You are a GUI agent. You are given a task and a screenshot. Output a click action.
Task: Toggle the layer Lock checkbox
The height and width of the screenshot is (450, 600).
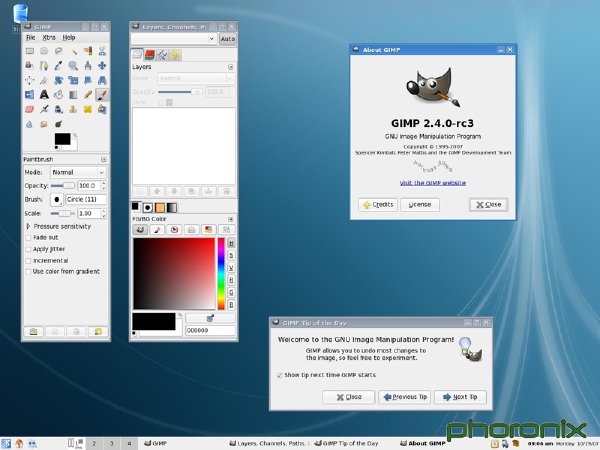point(161,102)
